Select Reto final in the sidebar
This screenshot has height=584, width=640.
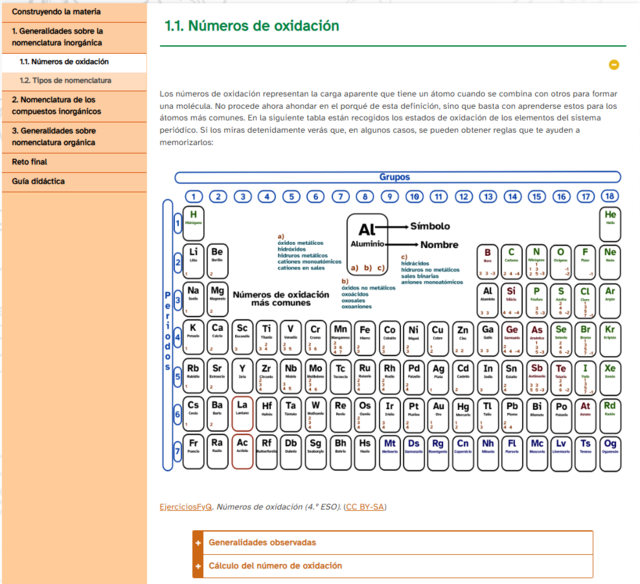[30, 161]
